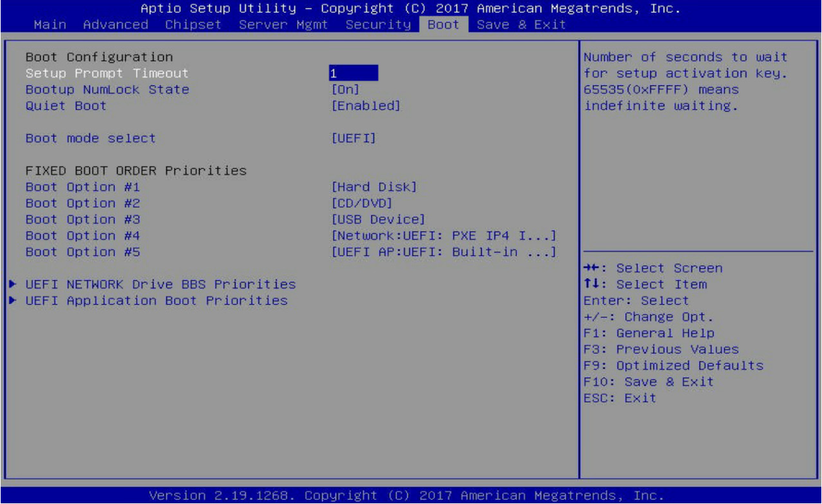822x504 pixels.
Task: Click the ESC: Exit hint
Action: (x=620, y=398)
